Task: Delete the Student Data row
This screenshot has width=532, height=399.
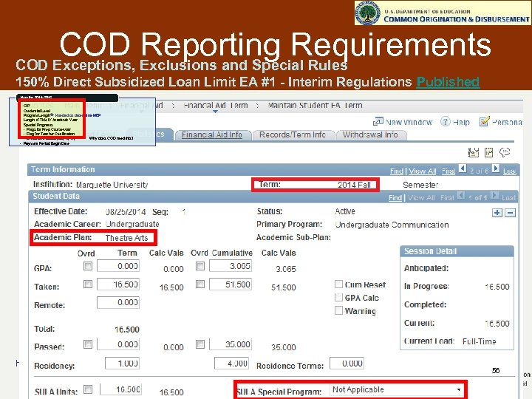Action: pos(511,213)
